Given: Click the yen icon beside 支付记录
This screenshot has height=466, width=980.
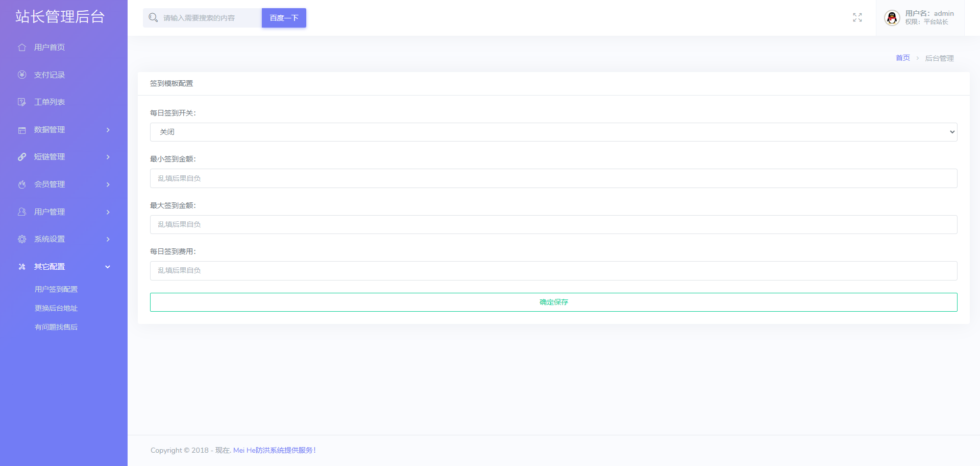Looking at the screenshot, I should pyautogui.click(x=22, y=75).
